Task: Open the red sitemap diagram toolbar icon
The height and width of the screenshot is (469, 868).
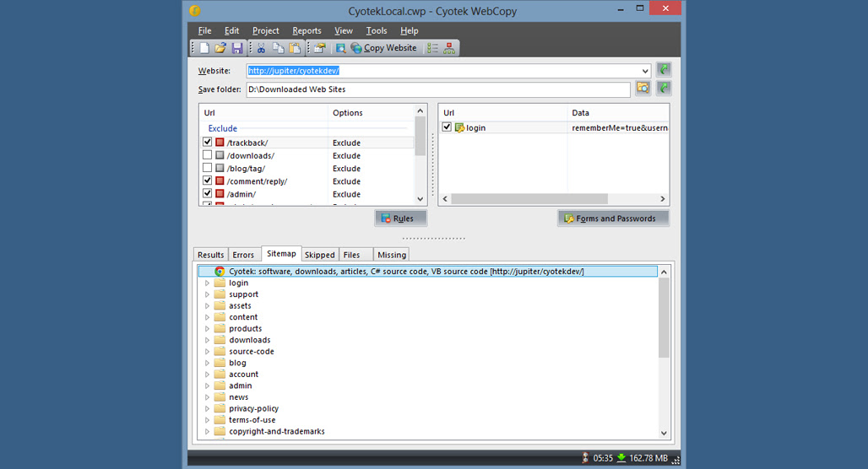Action: click(449, 48)
